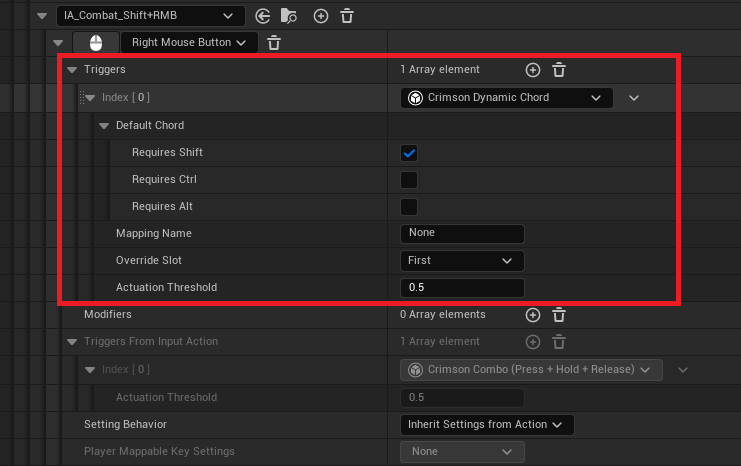Grab the drag handle on Triggers Index [ 0 ]
Viewport: 741px width, 466px height.
pyautogui.click(x=81, y=98)
